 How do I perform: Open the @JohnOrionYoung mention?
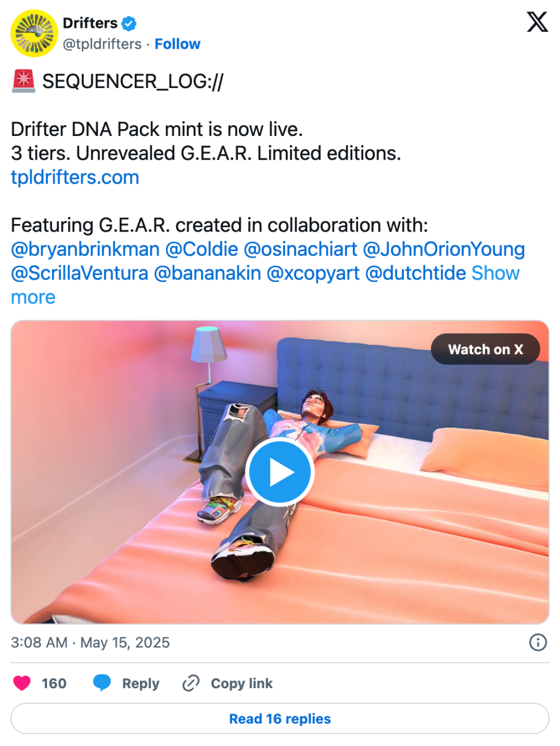pos(444,249)
